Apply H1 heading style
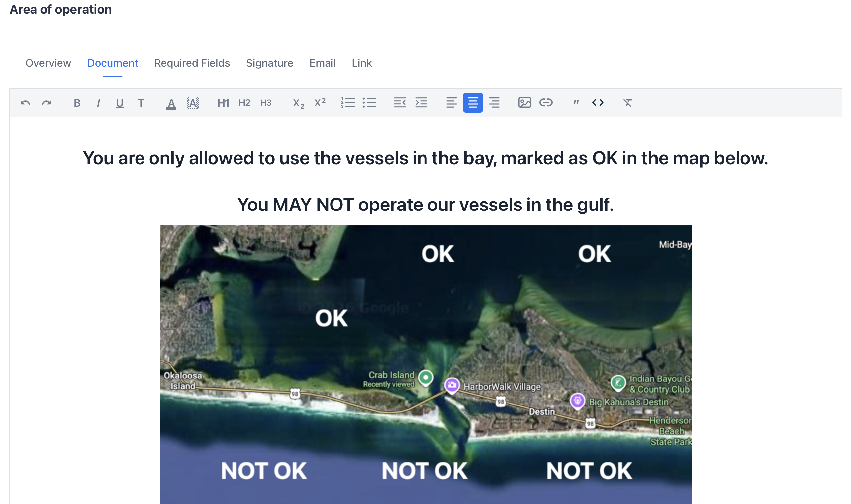The image size is (851, 504). [223, 103]
